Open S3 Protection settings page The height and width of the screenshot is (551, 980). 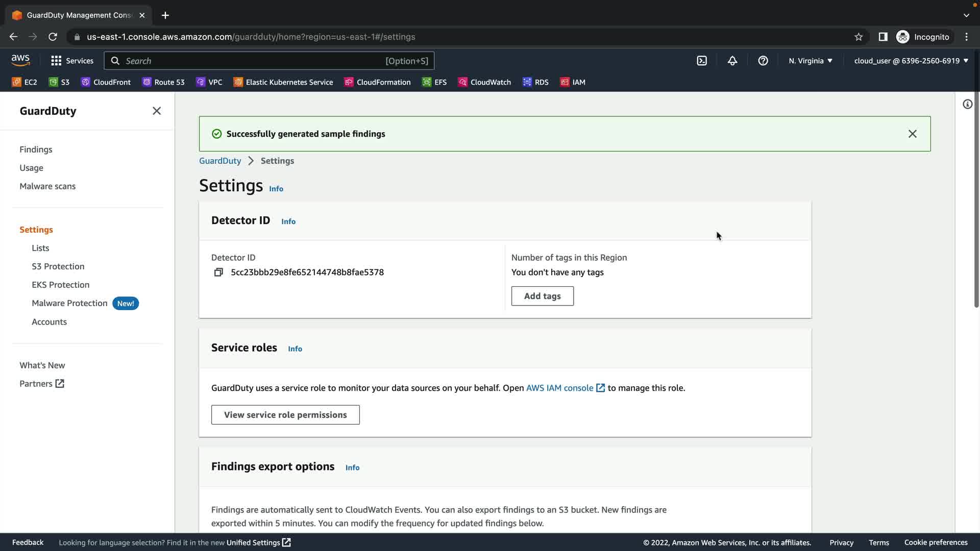point(58,266)
